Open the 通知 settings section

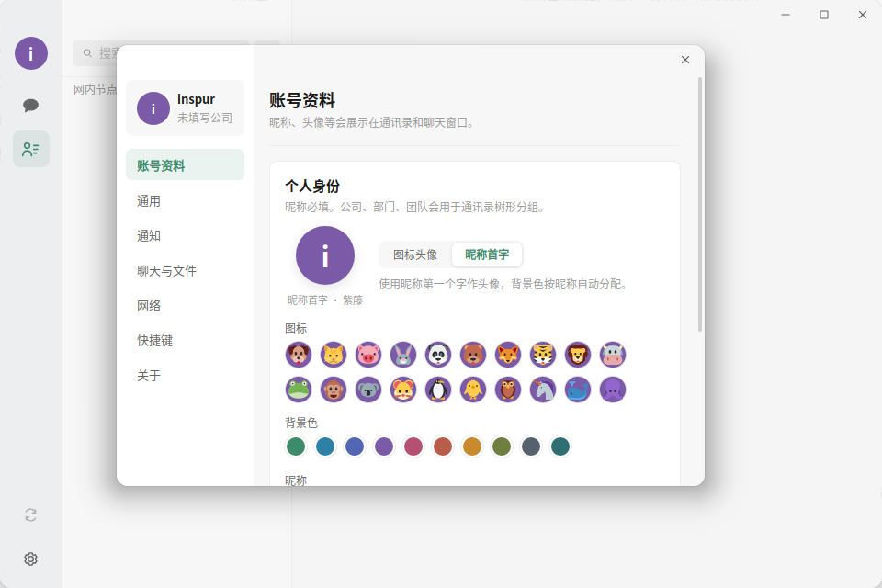[185, 236]
